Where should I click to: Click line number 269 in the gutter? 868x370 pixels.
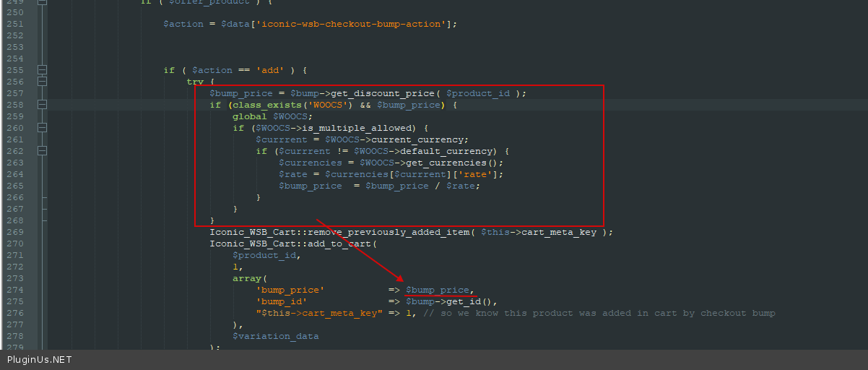click(14, 232)
